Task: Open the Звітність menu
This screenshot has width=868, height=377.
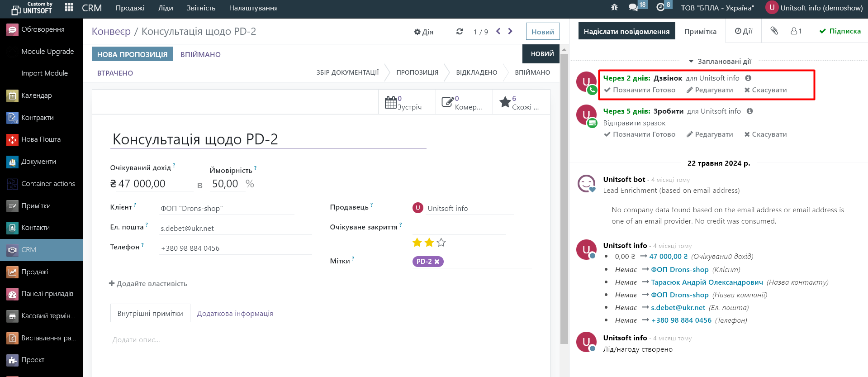Action: 201,8
